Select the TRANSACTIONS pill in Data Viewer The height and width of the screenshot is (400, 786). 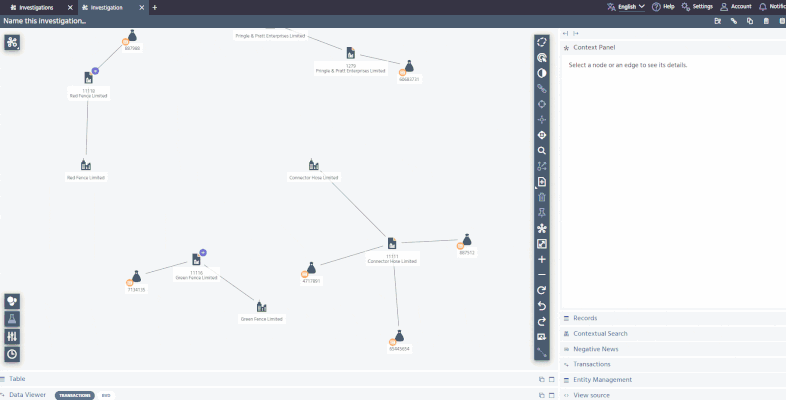(x=75, y=395)
